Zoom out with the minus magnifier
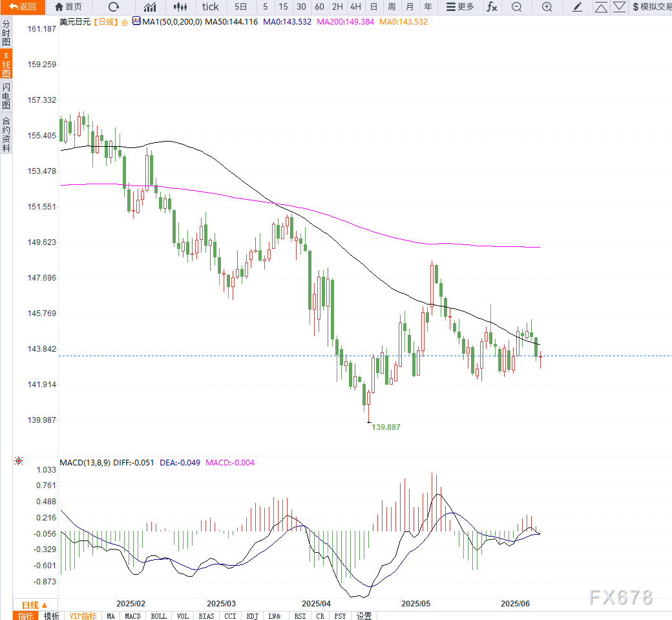This screenshot has height=620, width=672. coord(516,7)
